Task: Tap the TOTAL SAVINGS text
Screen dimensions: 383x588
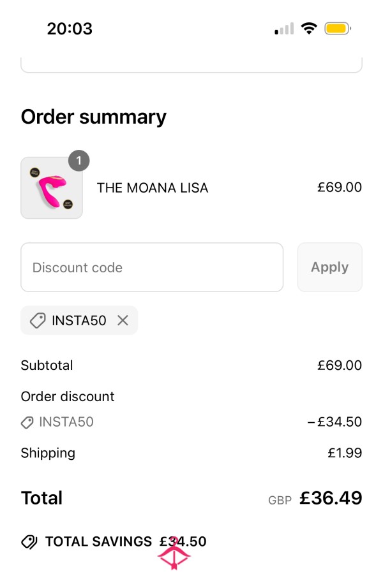Action: [98, 541]
